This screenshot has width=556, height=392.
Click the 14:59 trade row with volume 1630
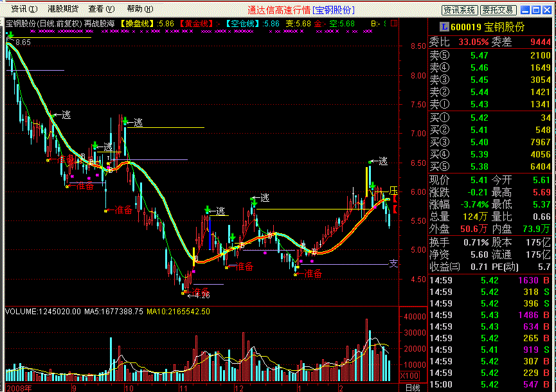tap(490, 280)
